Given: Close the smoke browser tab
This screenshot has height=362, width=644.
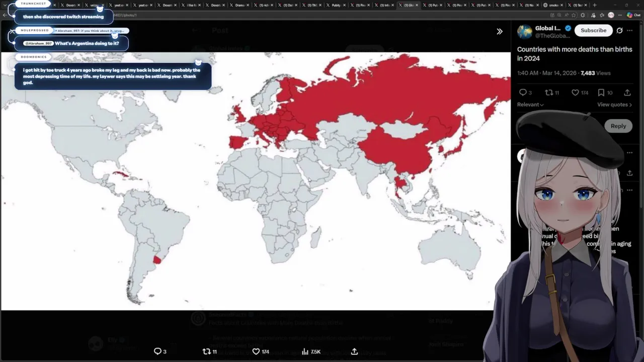Looking at the screenshot, I should (x=562, y=5).
